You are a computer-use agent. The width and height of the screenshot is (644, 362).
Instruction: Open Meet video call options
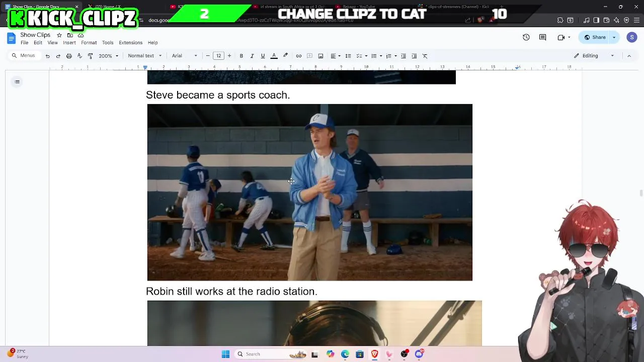pos(563,37)
